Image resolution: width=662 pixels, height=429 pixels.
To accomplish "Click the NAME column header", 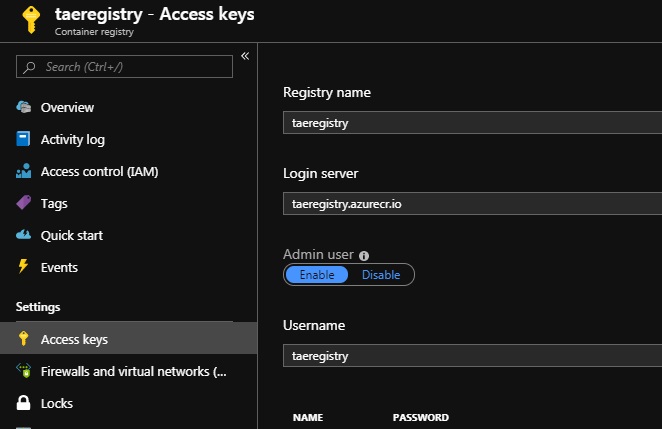I will tap(308, 418).
